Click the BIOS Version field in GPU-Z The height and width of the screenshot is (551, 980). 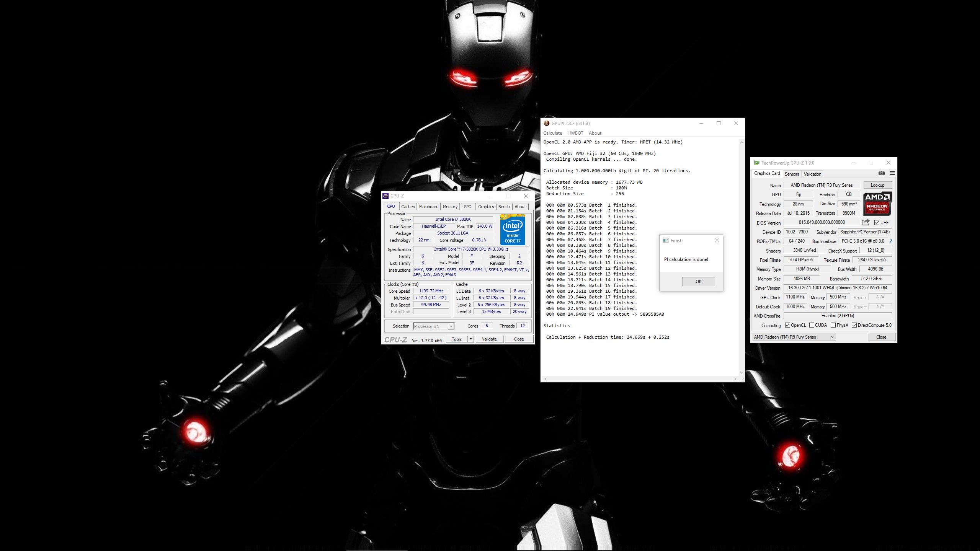click(x=822, y=222)
